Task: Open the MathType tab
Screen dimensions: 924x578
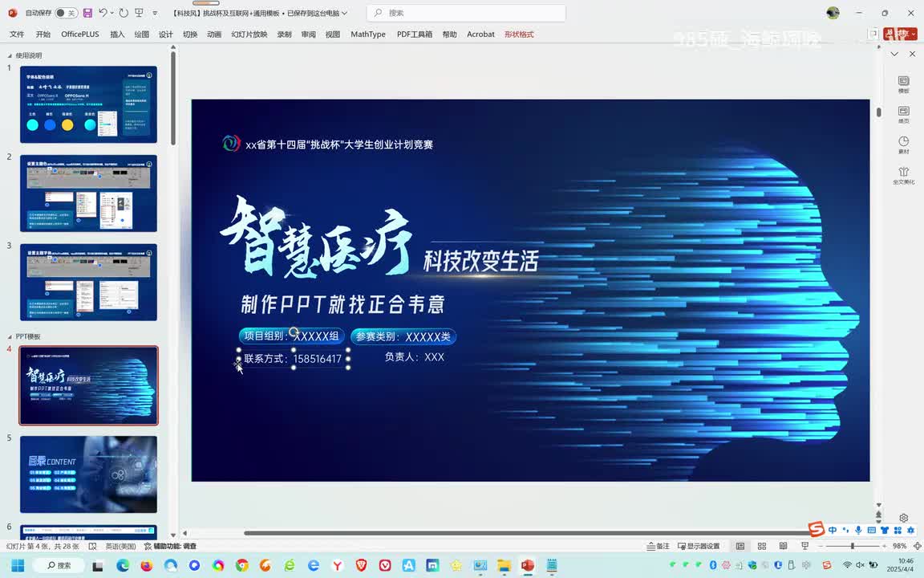Action: tap(367, 35)
